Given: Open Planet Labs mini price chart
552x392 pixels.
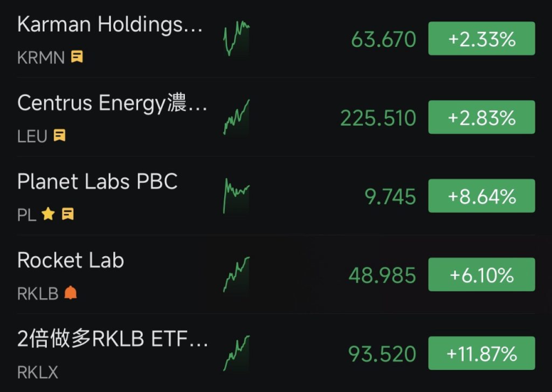Looking at the screenshot, I should click(237, 196).
